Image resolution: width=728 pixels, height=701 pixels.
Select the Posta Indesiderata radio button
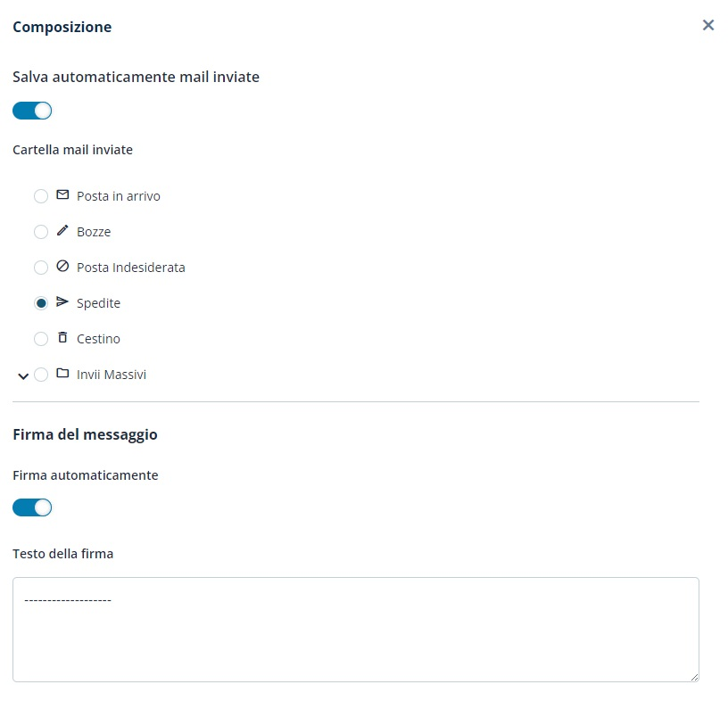41,268
